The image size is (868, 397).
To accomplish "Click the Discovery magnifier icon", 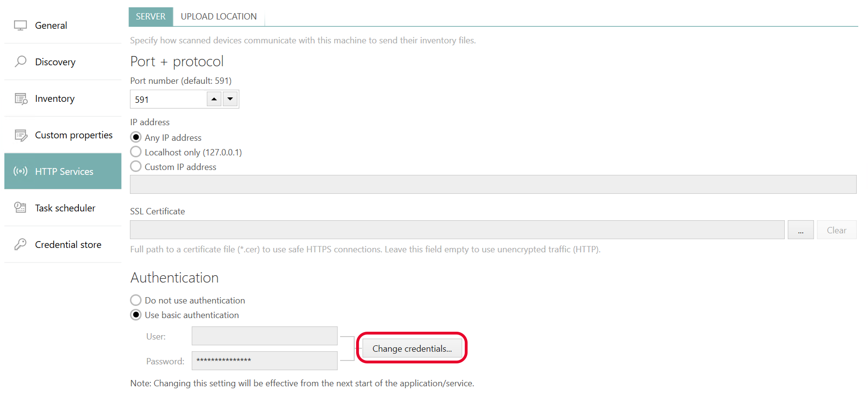I will (20, 61).
